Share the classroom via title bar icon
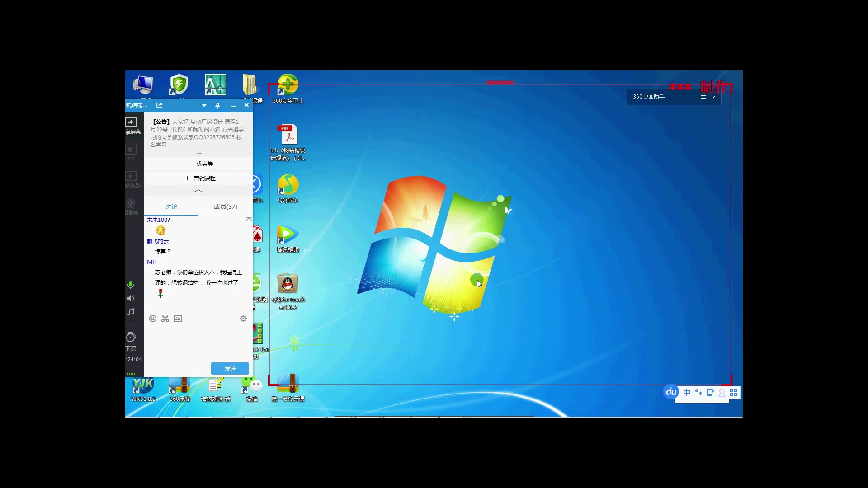Viewport: 868px width, 488px height. pos(160,105)
